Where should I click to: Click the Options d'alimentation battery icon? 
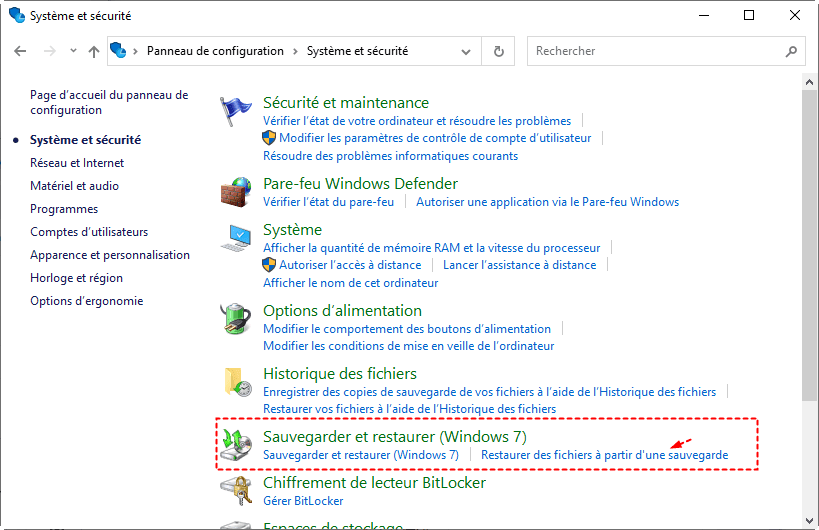tap(236, 318)
